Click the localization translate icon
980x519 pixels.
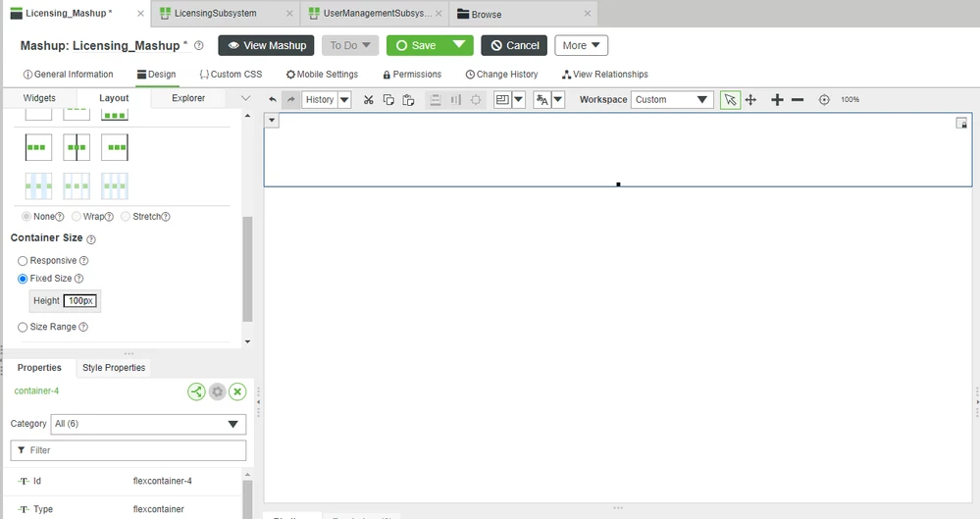[x=542, y=99]
